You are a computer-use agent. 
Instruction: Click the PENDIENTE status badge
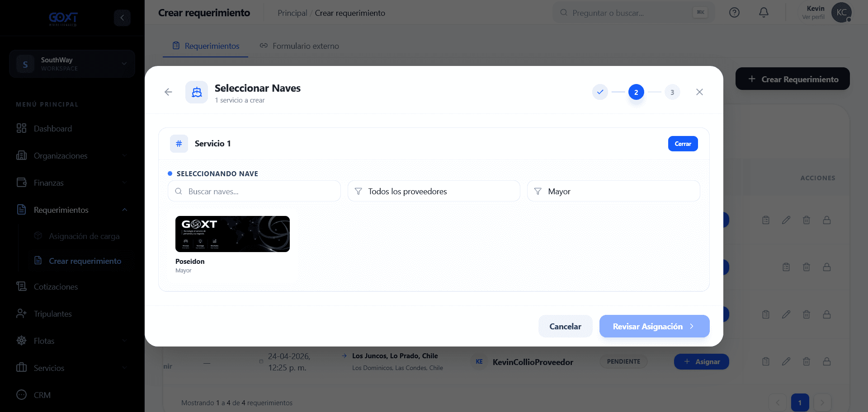click(x=623, y=362)
